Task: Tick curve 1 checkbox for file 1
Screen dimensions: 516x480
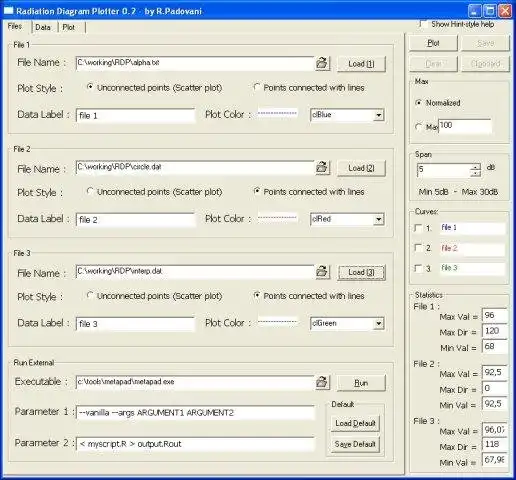Action: click(x=418, y=228)
